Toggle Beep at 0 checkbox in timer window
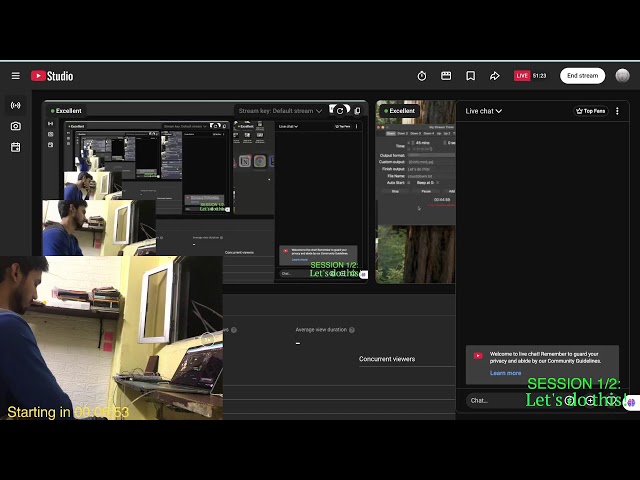The image size is (640, 480). (x=438, y=183)
